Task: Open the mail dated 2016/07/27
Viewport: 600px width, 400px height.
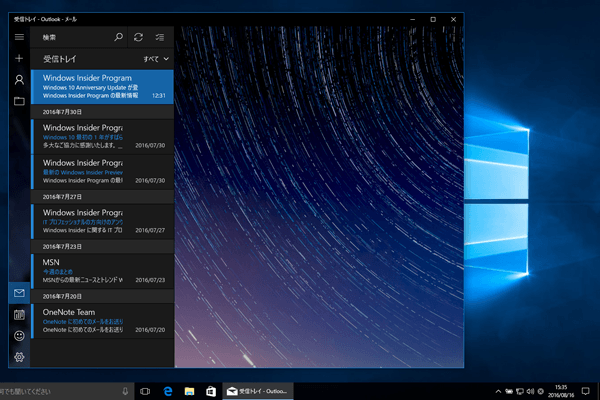Action: [x=103, y=221]
